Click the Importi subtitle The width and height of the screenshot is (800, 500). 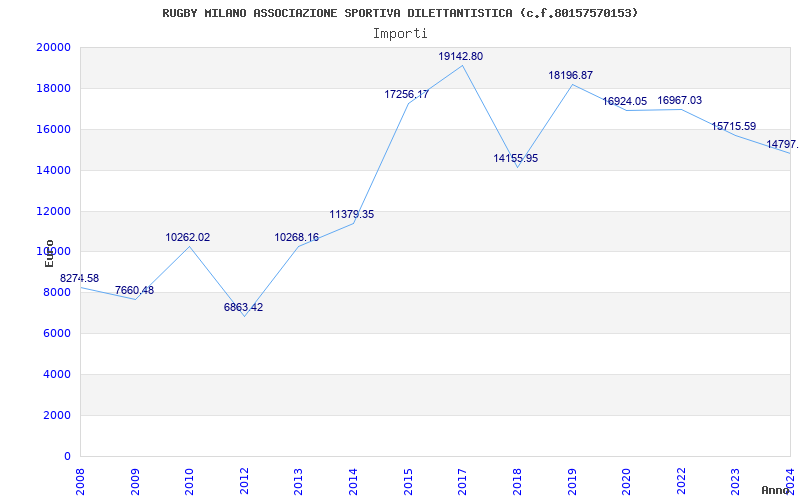tap(400, 34)
